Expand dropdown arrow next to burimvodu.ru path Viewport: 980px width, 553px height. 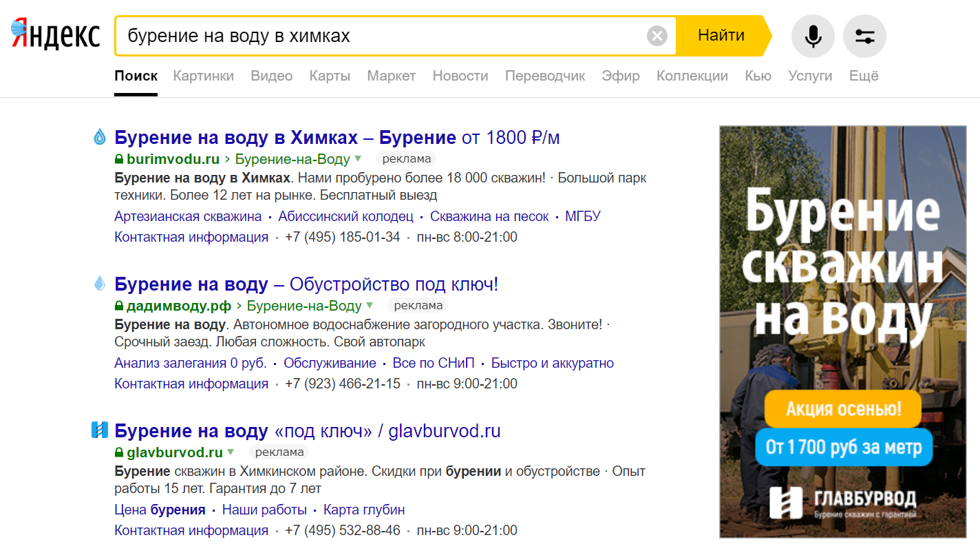tap(358, 159)
